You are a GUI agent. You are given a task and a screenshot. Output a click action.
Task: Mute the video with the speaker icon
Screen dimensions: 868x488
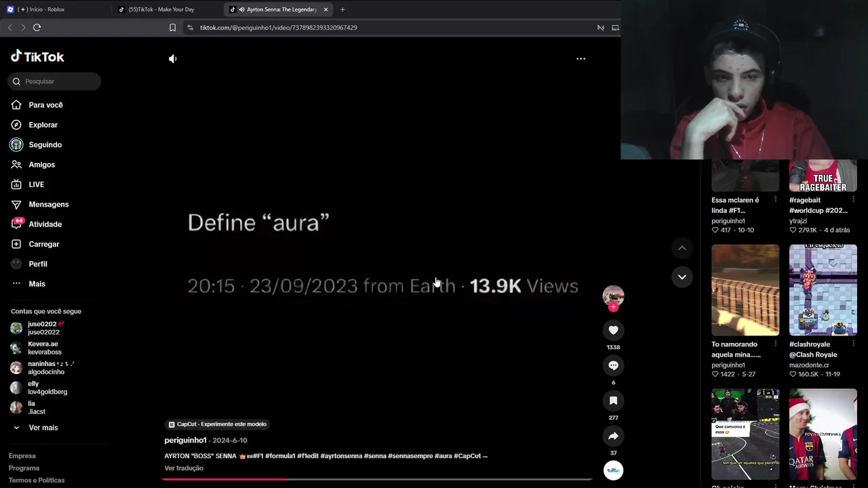click(x=173, y=59)
